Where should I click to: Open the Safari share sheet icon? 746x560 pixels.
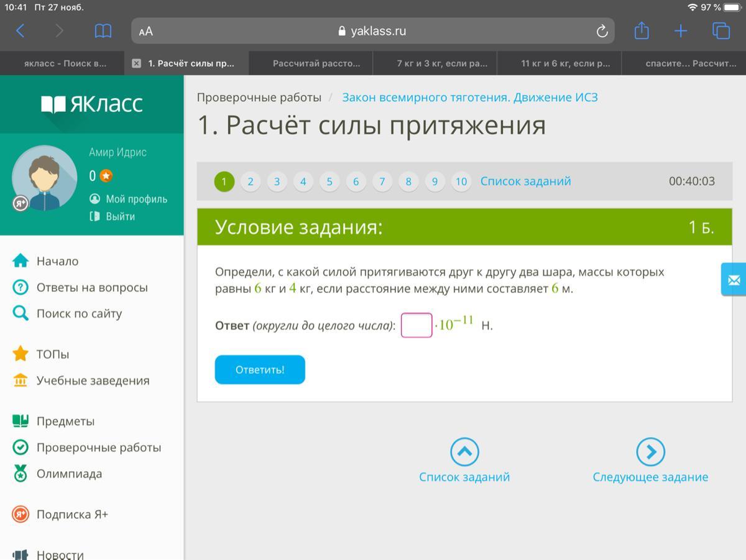tap(642, 30)
